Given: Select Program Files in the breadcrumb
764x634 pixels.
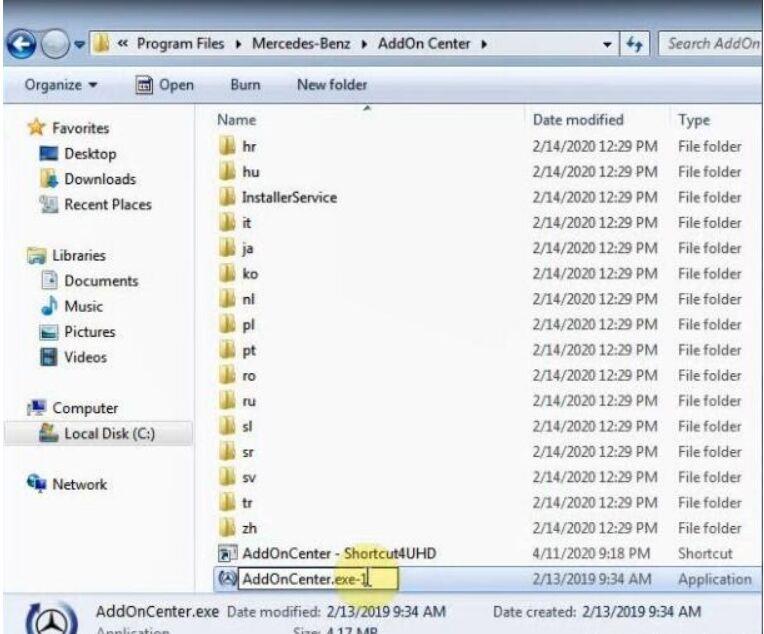Looking at the screenshot, I should [x=180, y=44].
